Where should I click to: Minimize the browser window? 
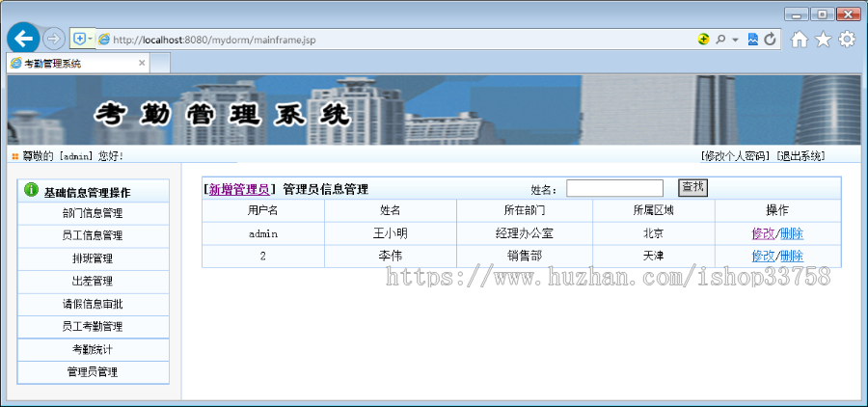tap(796, 14)
